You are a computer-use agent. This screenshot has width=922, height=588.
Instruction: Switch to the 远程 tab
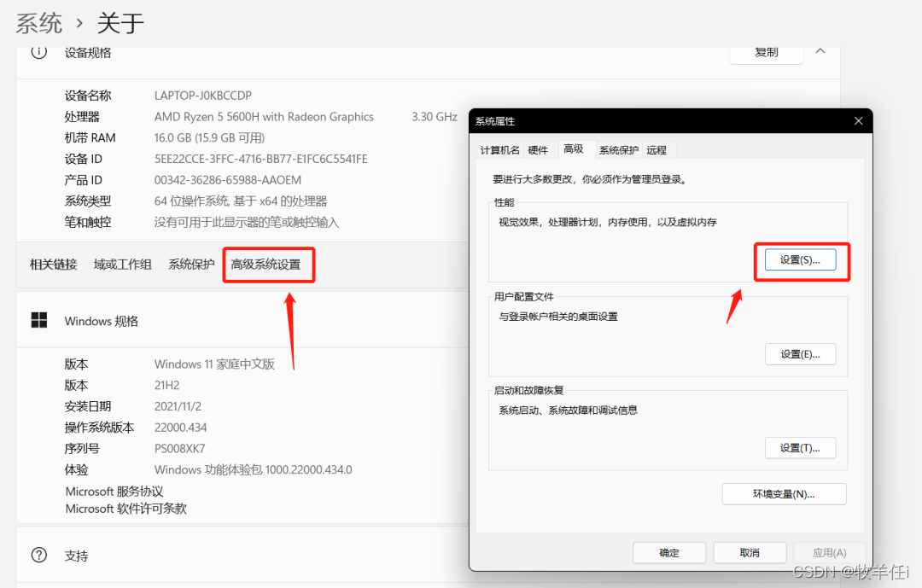pos(656,150)
